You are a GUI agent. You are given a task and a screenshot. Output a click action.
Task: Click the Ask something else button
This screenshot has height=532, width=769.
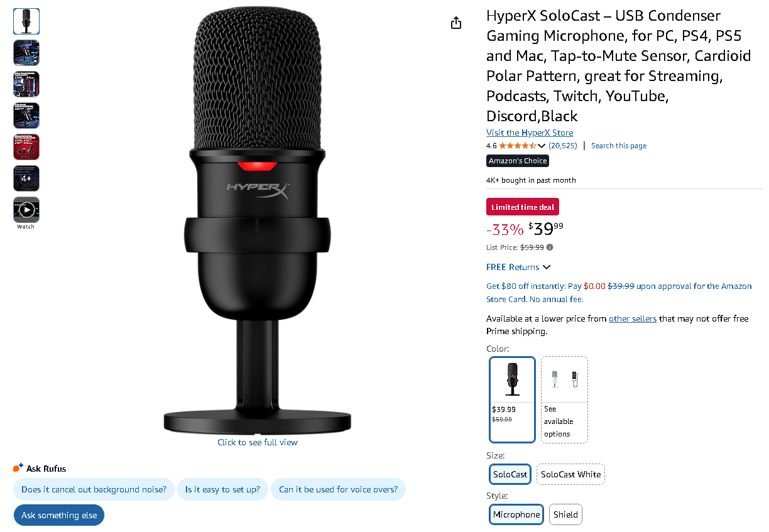(x=59, y=515)
